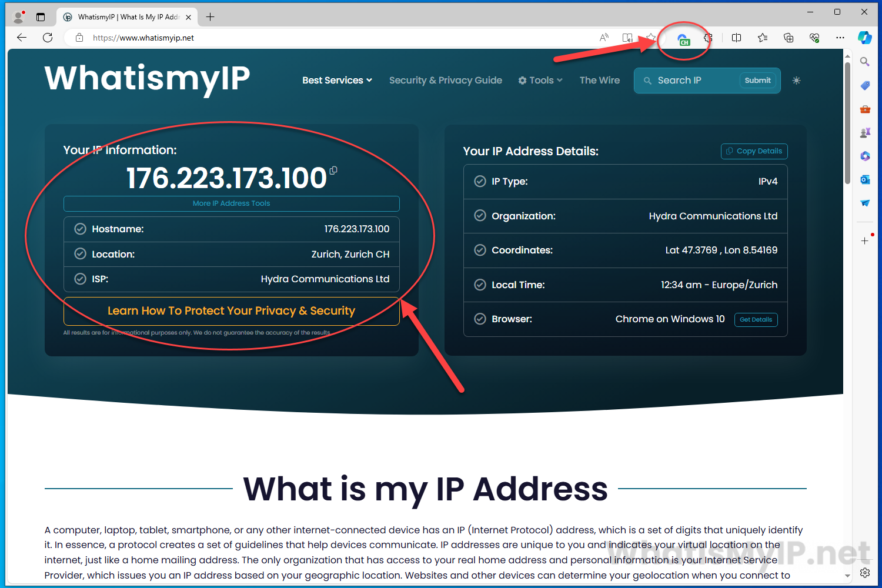Open tab actions menu icon
This screenshot has height=588, width=882.
tap(41, 17)
